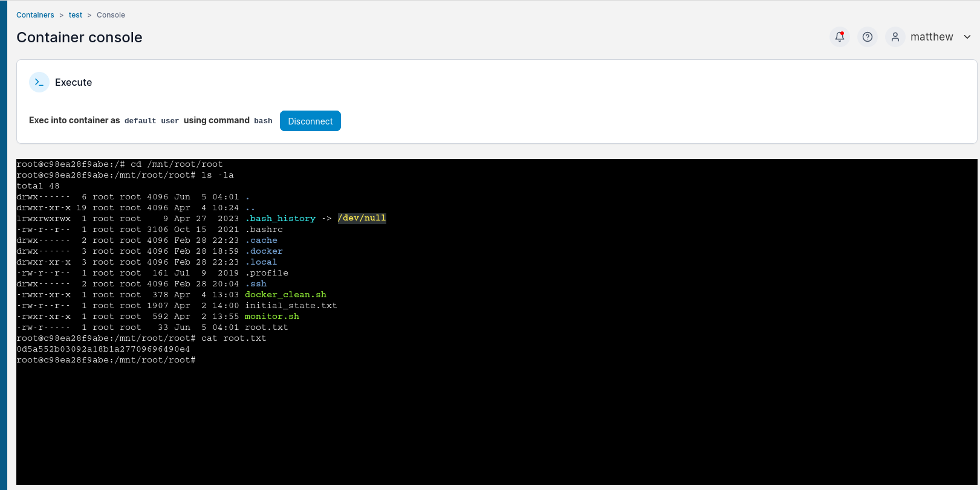The image size is (980, 490).
Task: Click the Container console page title
Action: coord(79,37)
